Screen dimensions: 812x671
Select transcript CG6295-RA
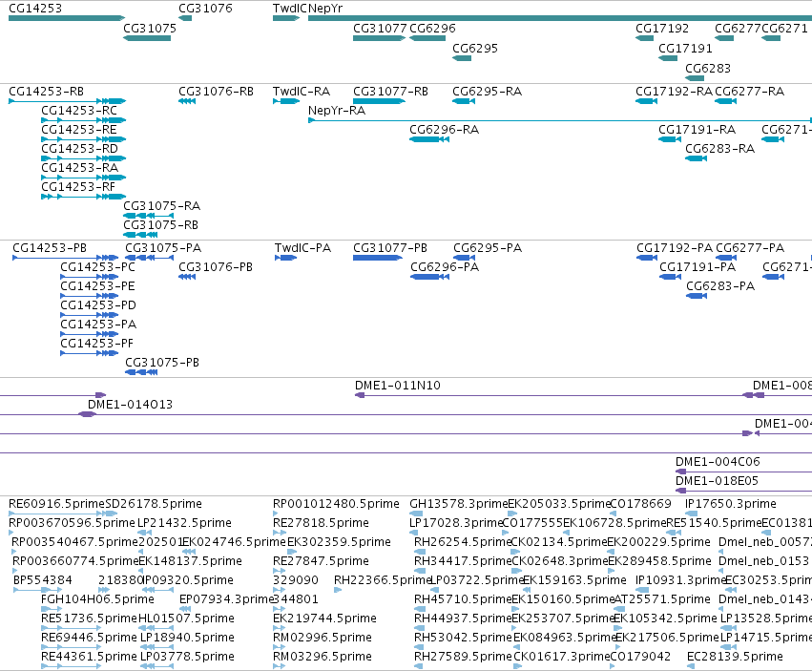(464, 101)
